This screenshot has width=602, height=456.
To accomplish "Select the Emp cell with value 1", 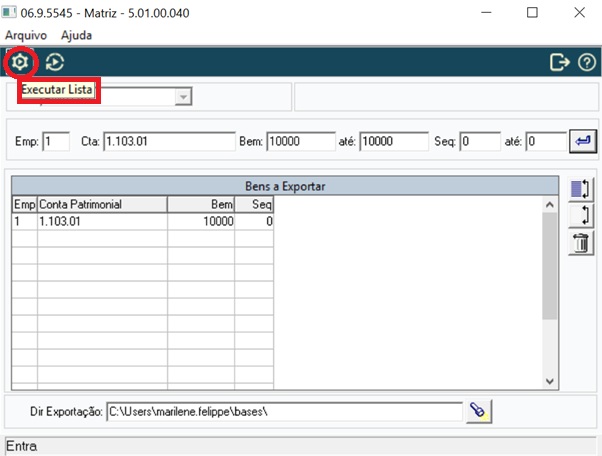I will [x=25, y=221].
